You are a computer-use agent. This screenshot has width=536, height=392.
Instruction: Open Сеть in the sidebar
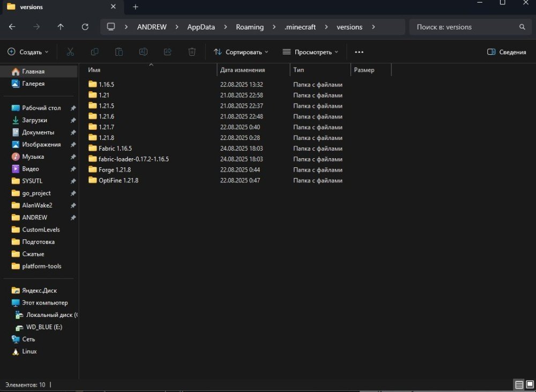(x=40, y=339)
